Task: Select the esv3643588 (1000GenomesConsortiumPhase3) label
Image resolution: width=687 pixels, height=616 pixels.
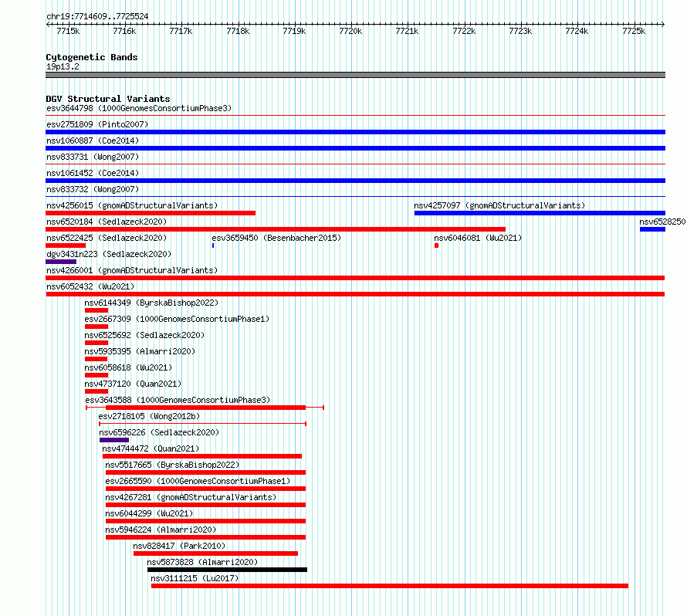Action: (178, 400)
